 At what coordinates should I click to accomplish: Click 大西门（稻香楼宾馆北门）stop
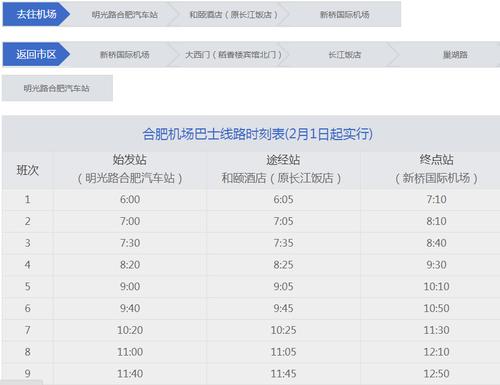coord(233,55)
